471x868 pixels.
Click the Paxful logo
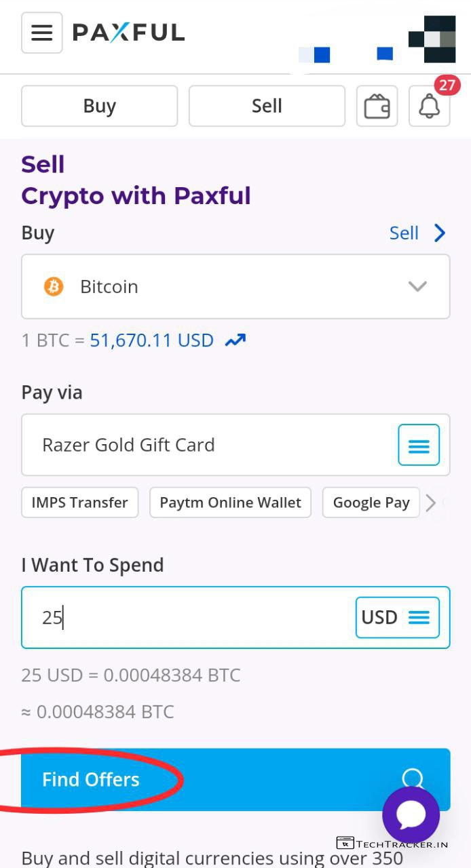(128, 33)
